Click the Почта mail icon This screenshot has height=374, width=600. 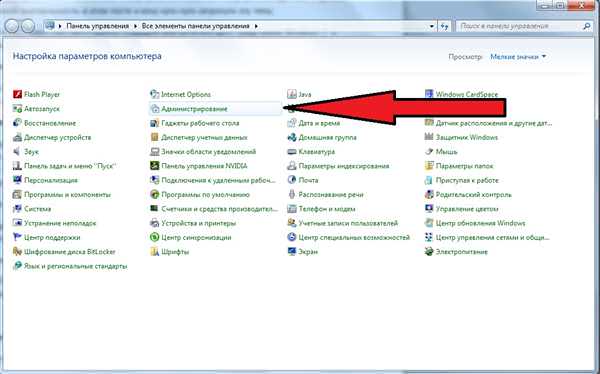pos(292,180)
